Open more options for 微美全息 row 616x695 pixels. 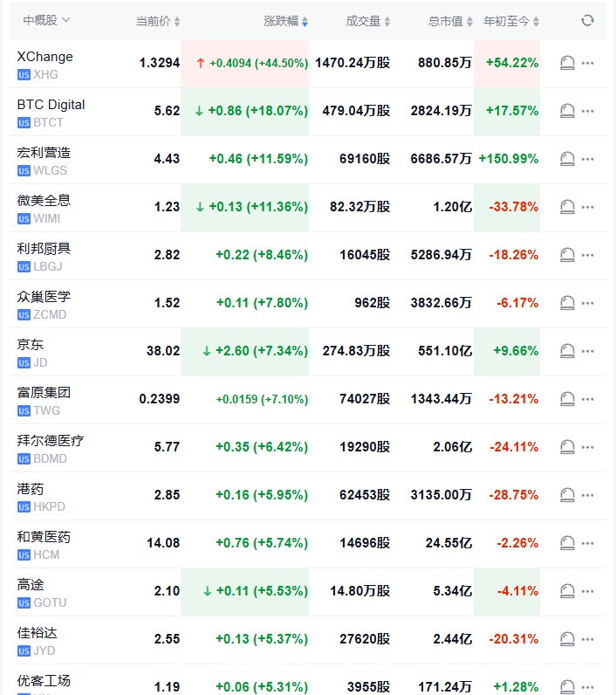(588, 207)
